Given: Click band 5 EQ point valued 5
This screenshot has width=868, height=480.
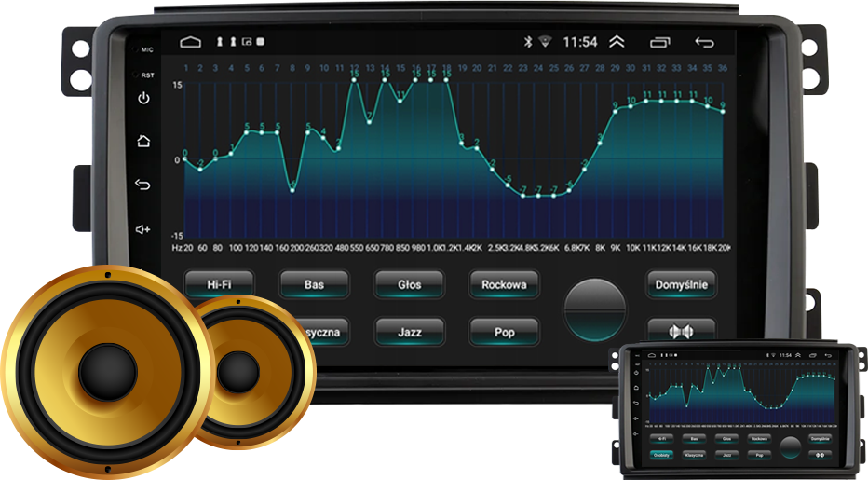Looking at the screenshot, I should point(247,132).
